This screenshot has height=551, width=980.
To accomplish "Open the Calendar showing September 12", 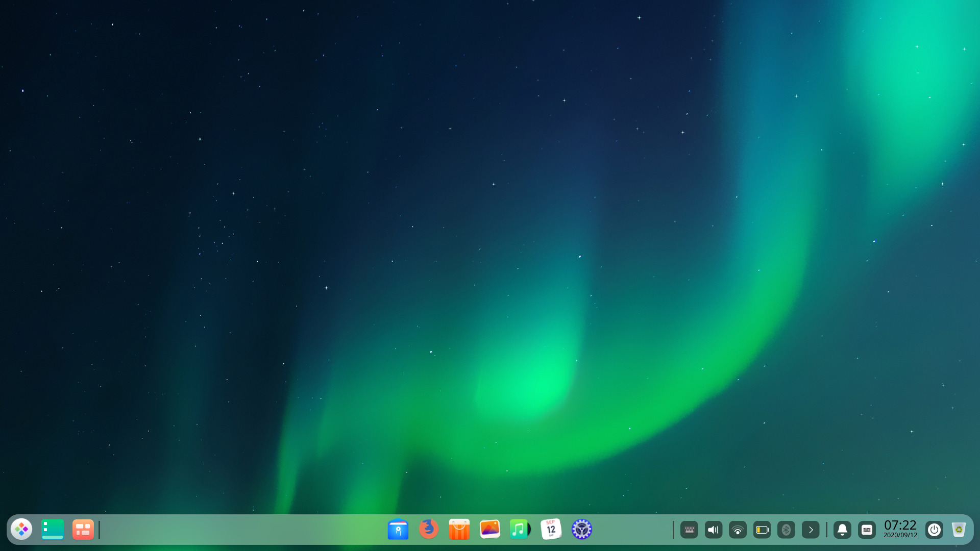I will point(550,530).
